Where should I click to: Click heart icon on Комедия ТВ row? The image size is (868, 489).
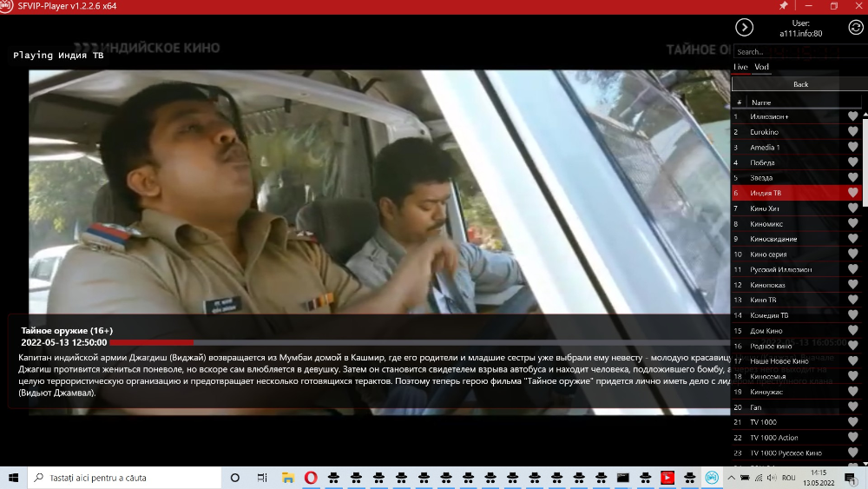(x=852, y=315)
